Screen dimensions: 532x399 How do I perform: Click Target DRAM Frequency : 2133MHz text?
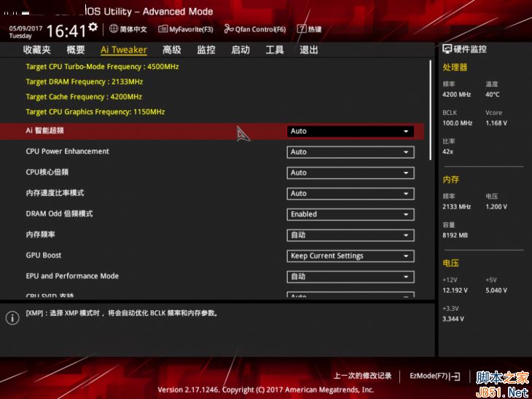click(x=84, y=82)
